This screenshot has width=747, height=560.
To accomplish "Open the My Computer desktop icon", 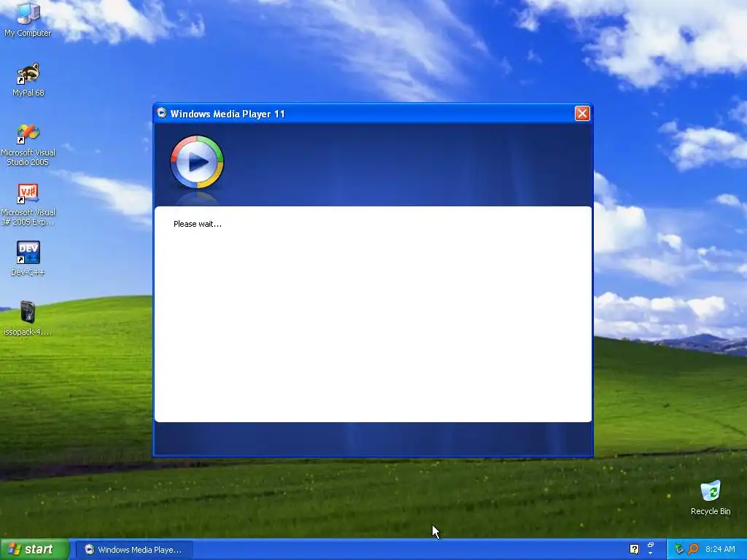I will pyautogui.click(x=28, y=19).
